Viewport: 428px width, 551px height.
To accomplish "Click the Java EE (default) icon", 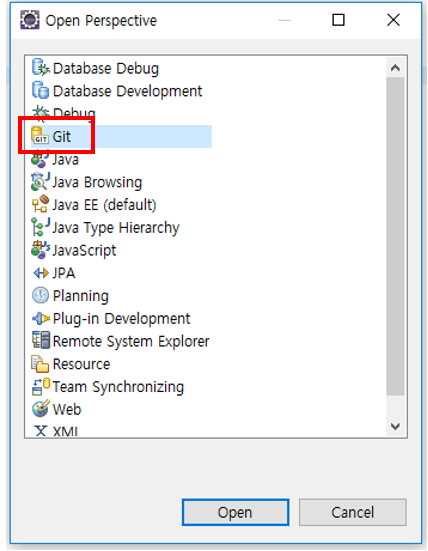I will [40, 204].
